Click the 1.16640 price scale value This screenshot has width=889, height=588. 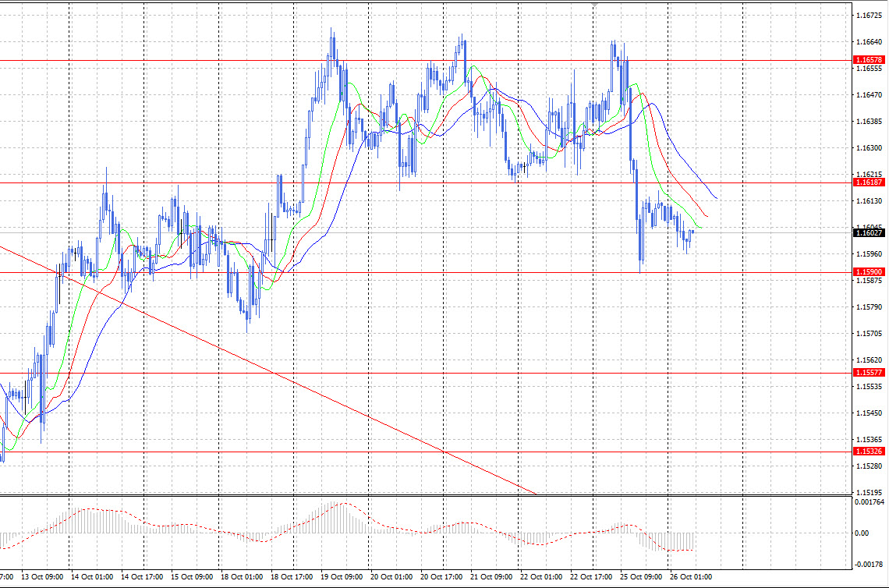pos(869,42)
